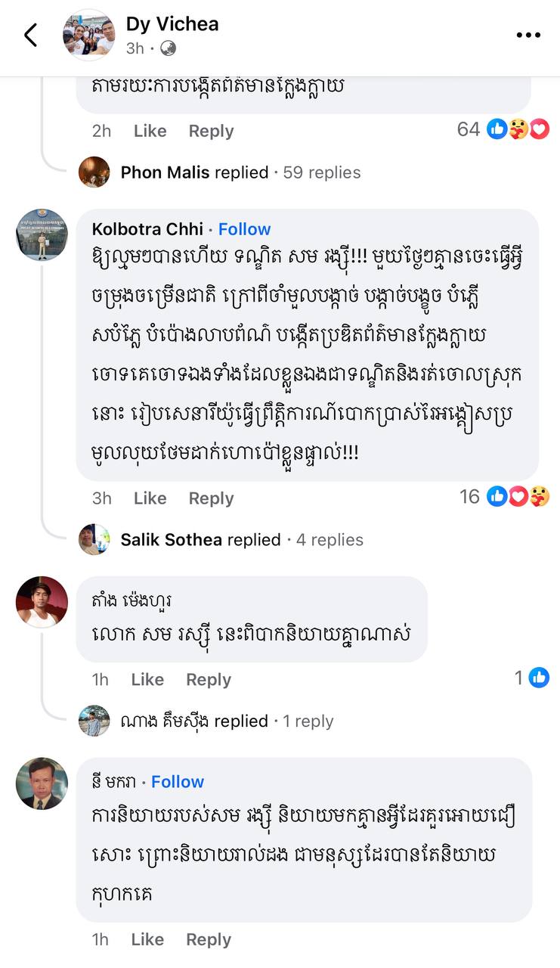Like Kolbotra Chhi's comment
The height and width of the screenshot is (968, 560).
(150, 498)
